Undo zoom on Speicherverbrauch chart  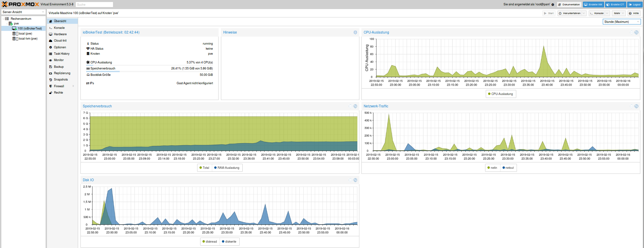(x=351, y=106)
